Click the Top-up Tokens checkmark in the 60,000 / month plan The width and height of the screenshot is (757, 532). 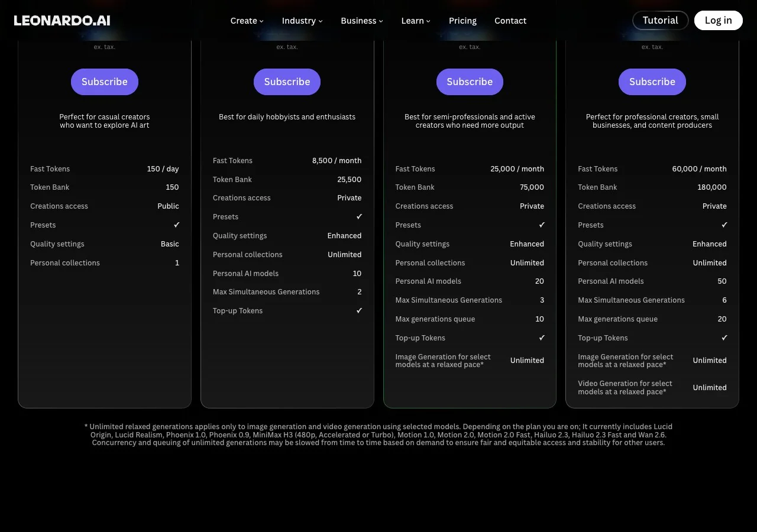pos(724,338)
